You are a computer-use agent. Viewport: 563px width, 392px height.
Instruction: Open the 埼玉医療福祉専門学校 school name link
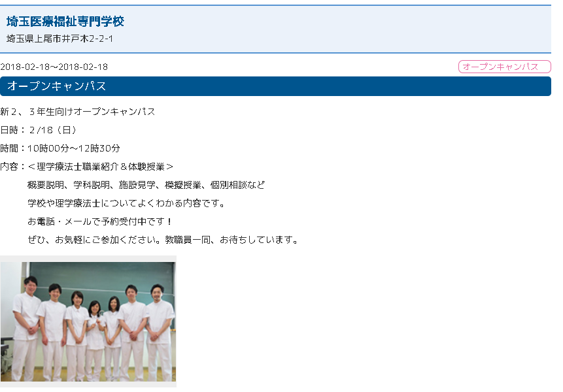[x=65, y=22]
